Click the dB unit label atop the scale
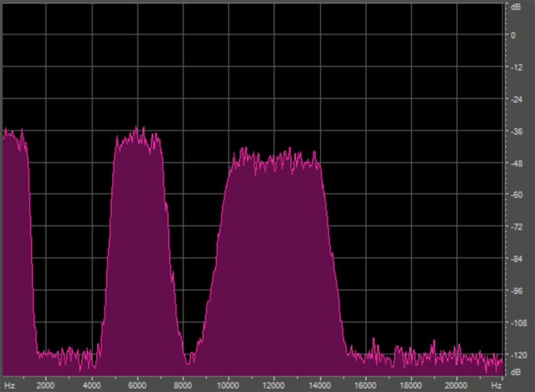The height and width of the screenshot is (392, 535). (516, 7)
